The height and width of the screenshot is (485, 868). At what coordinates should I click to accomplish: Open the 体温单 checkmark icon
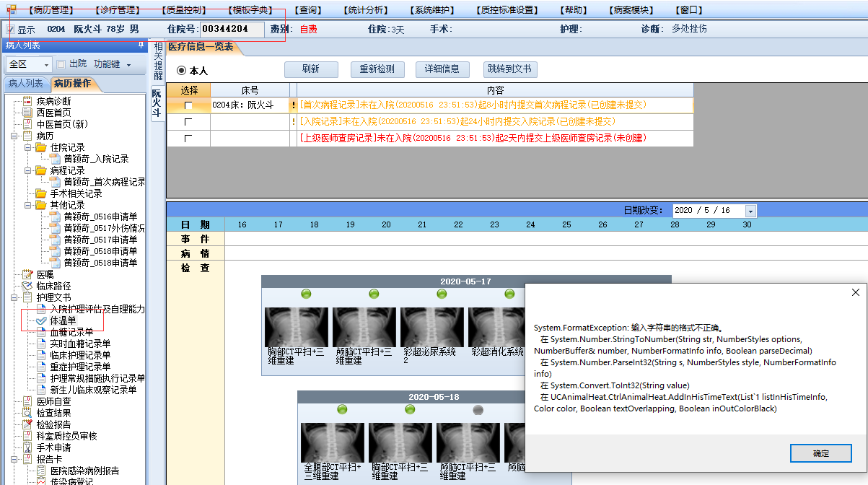click(x=41, y=320)
